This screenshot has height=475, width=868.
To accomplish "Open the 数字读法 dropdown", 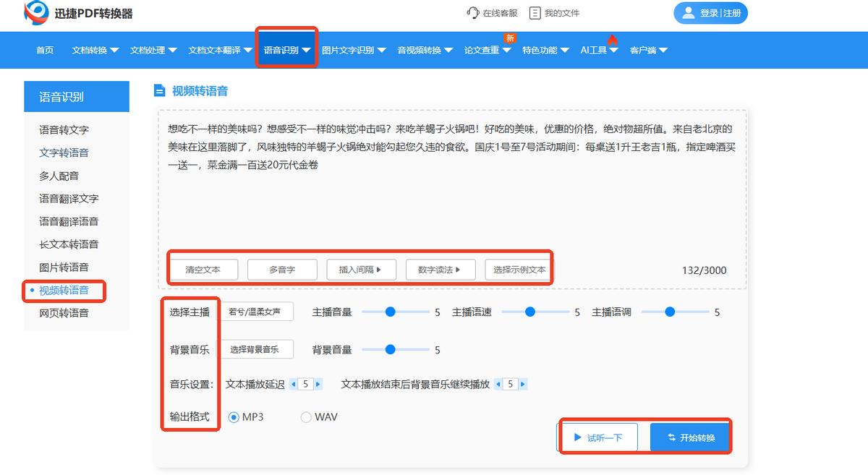I will (439, 270).
